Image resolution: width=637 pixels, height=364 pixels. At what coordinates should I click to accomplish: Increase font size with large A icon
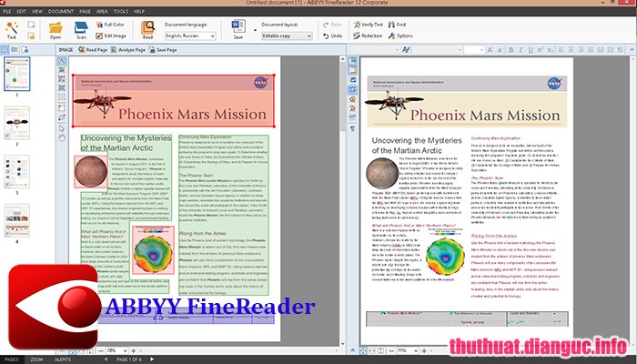point(490,49)
